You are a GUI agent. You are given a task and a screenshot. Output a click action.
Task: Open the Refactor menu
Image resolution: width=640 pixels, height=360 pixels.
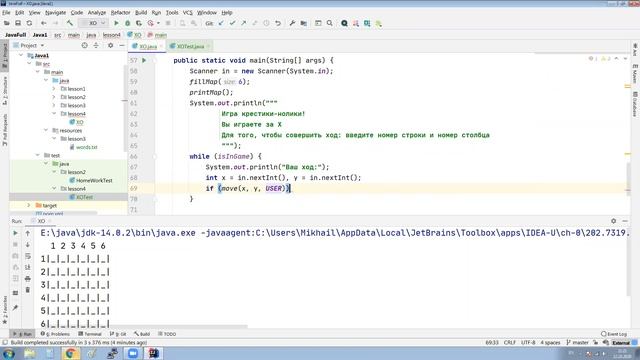point(120,13)
